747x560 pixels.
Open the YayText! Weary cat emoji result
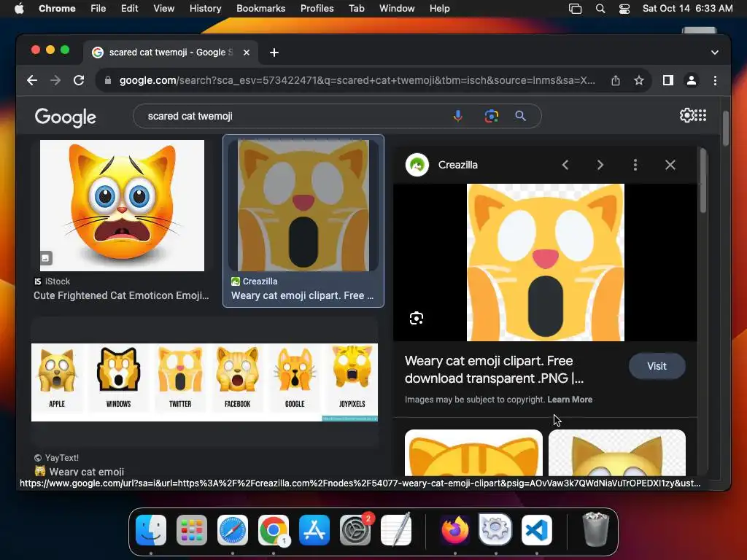tap(87, 472)
